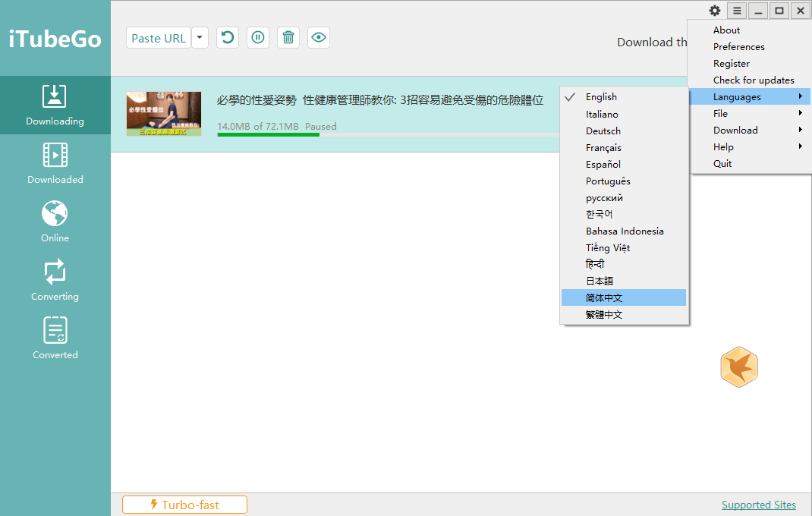The image size is (812, 516).
Task: Open the Converting section
Action: 55,281
